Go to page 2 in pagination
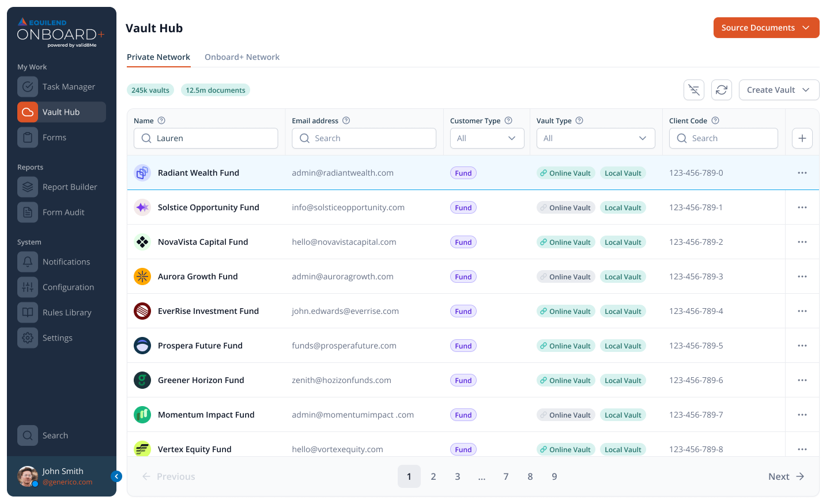This screenshot has width=830, height=504. [433, 476]
